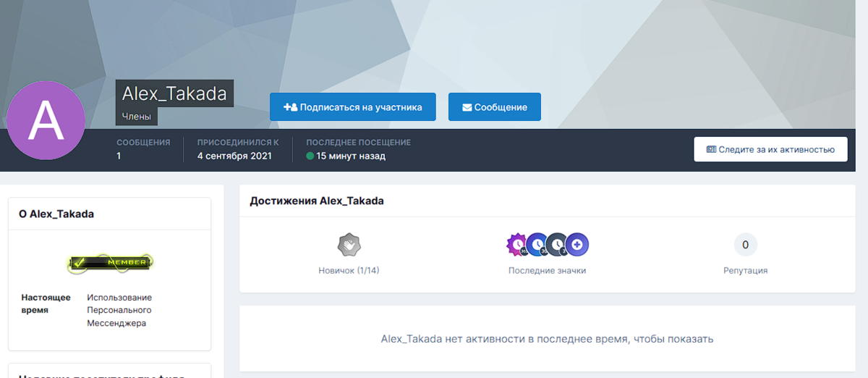868x378 pixels.
Task: Click the dark gray clock badge
Action: [x=557, y=245]
